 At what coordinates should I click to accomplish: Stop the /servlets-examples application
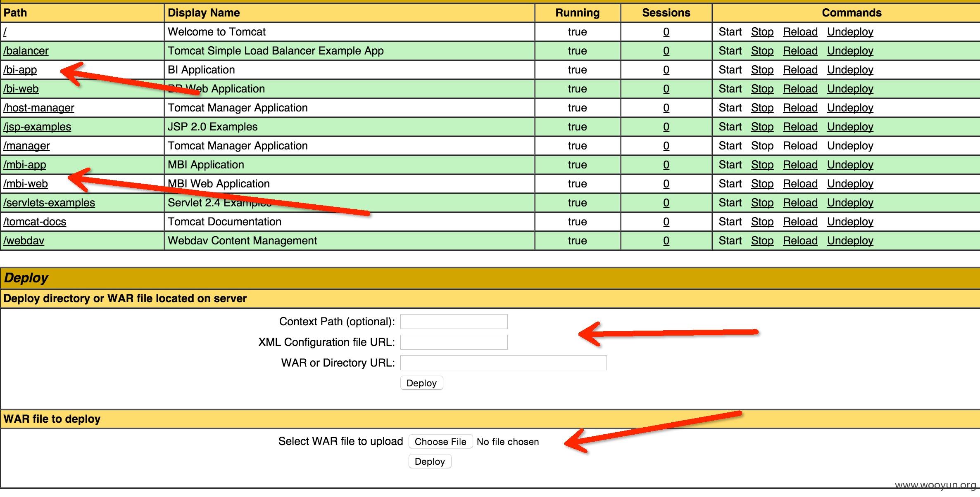coord(762,203)
